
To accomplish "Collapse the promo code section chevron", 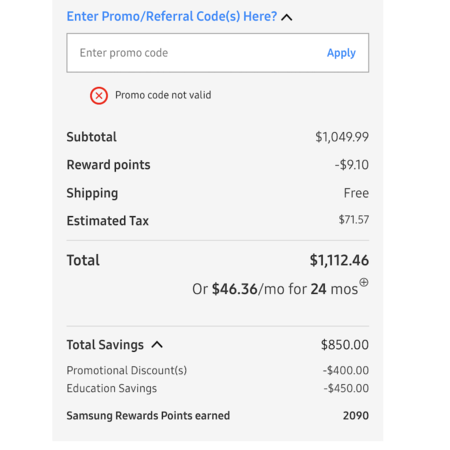I will pyautogui.click(x=287, y=17).
